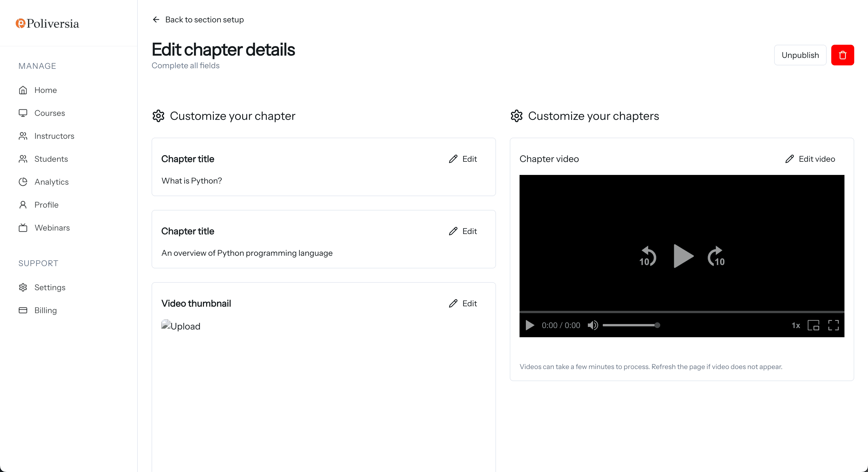Rewind video 10 seconds
The width and height of the screenshot is (868, 472).
tap(647, 256)
